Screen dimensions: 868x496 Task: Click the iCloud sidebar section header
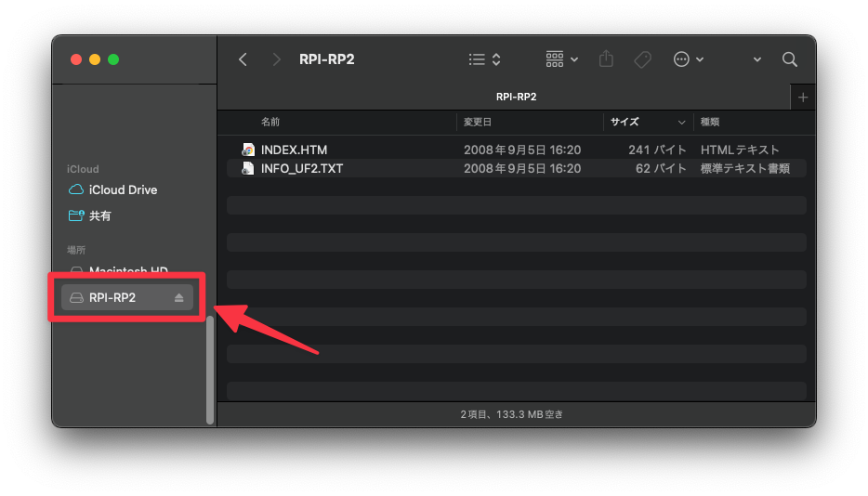click(x=83, y=169)
